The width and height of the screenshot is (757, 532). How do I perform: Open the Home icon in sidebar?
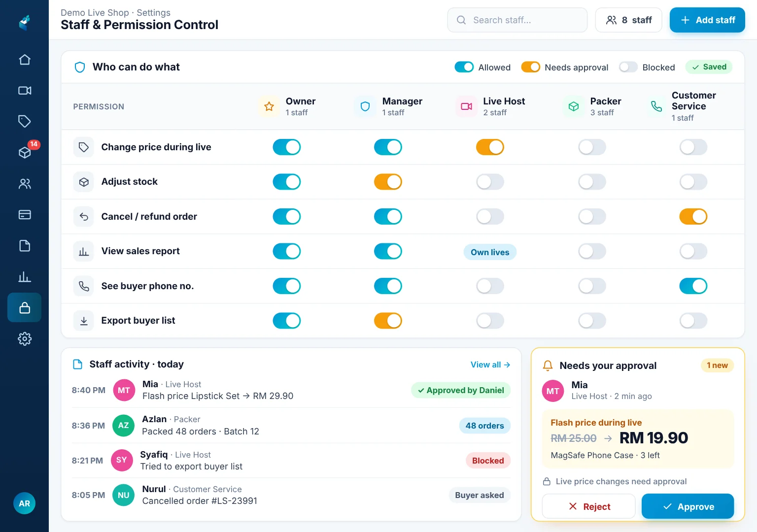pyautogui.click(x=25, y=60)
